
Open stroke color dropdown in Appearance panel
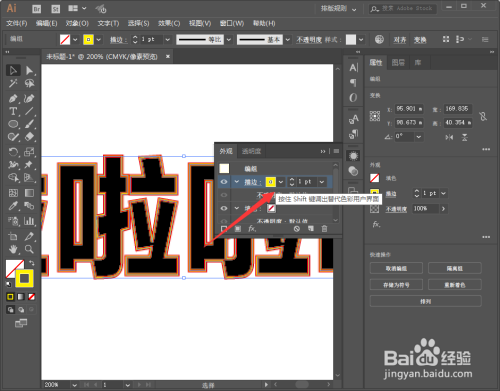[x=281, y=182]
